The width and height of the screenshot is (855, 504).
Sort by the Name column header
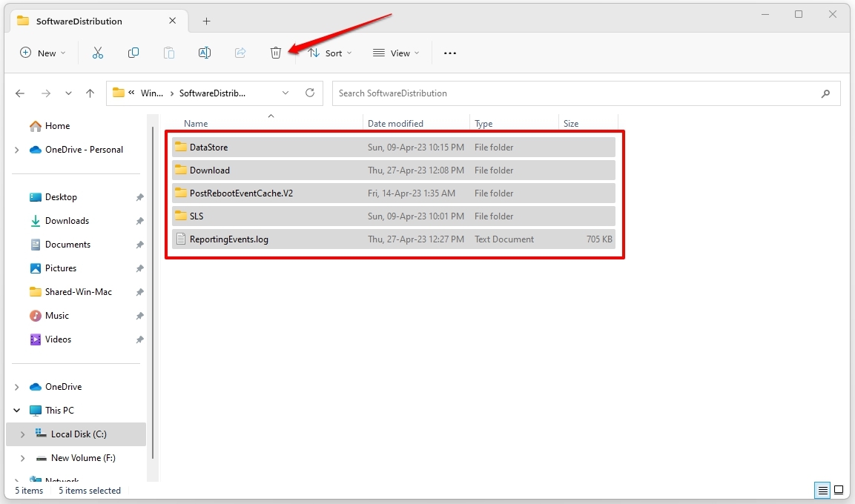(x=196, y=124)
